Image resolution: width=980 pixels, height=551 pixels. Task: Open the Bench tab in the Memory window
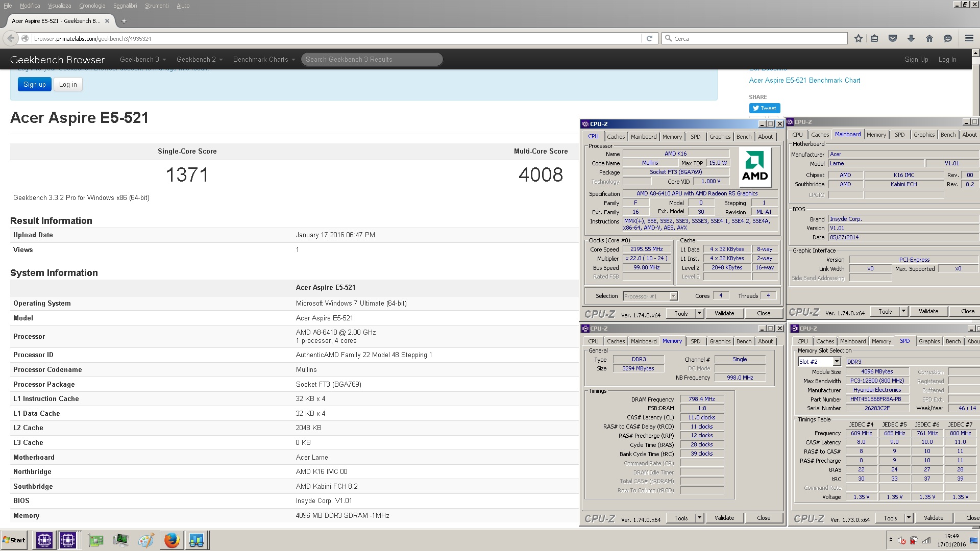pyautogui.click(x=744, y=341)
